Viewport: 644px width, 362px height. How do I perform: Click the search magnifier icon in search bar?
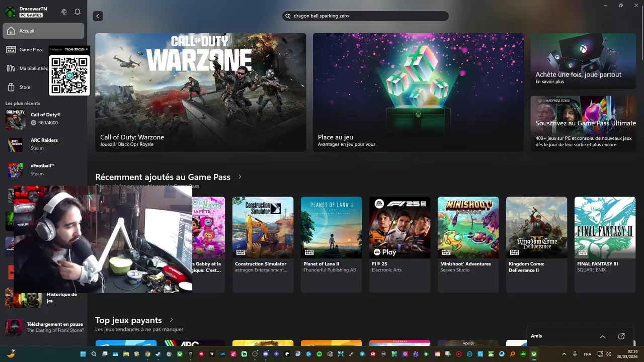288,16
